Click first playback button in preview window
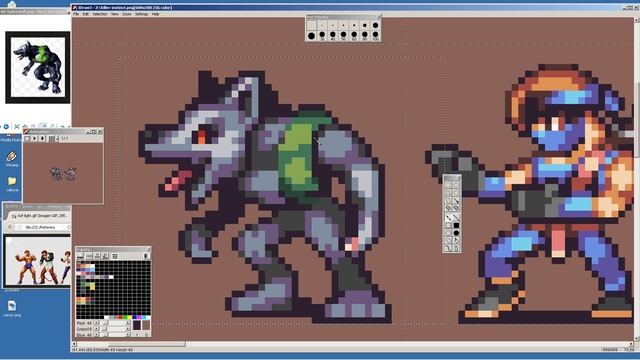This screenshot has width=640, height=360. coord(27,138)
